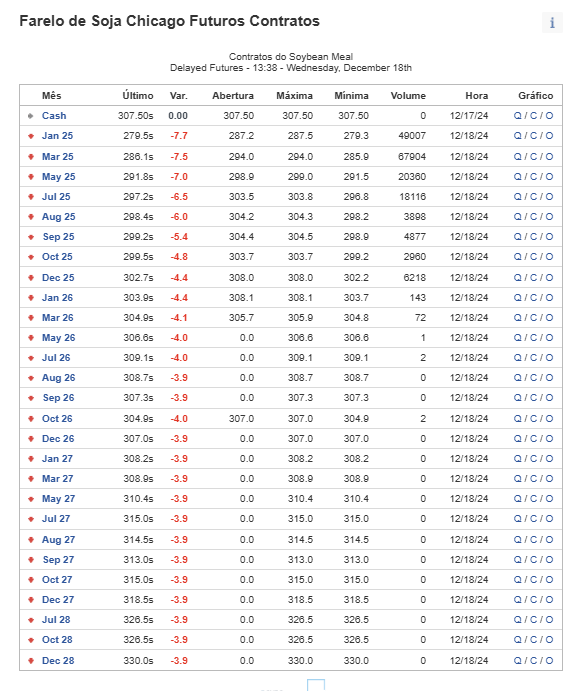Screen dimensions: 570x691
Task: Click the Dec 25 contract link
Action: tap(58, 278)
